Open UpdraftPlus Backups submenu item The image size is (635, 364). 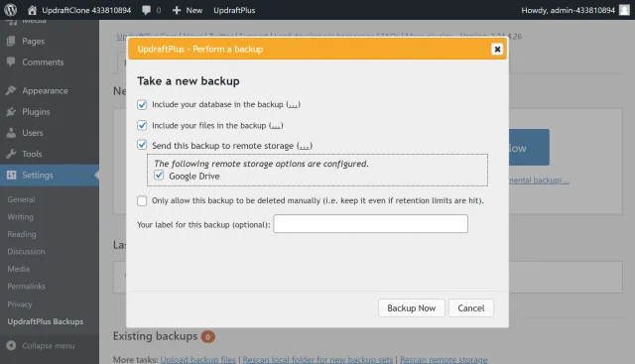46,321
